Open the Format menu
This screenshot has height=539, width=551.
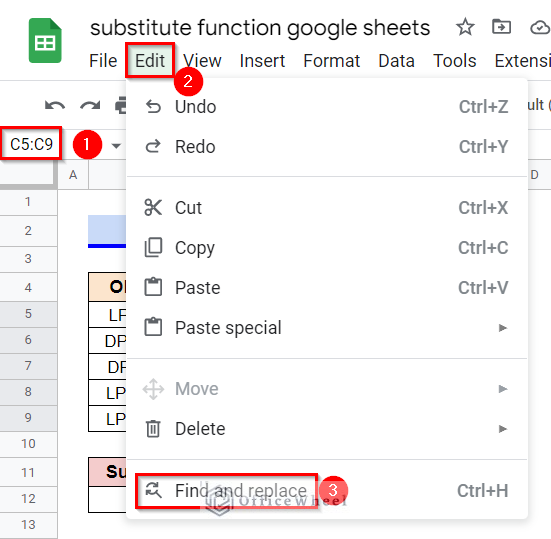point(332,61)
